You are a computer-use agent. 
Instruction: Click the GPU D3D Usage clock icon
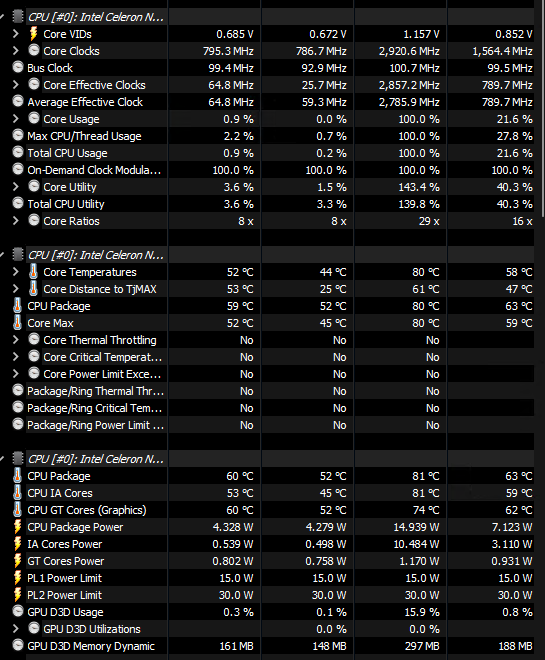18,611
